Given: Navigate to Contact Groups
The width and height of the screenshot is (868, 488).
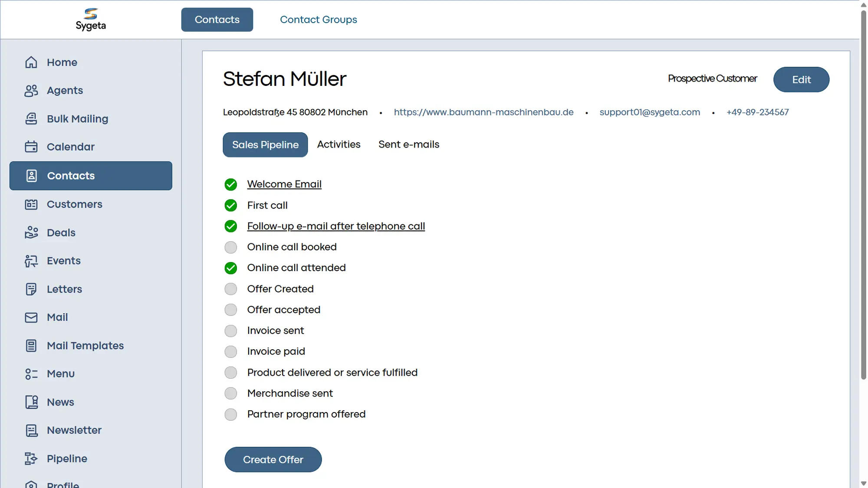Looking at the screenshot, I should pos(318,20).
